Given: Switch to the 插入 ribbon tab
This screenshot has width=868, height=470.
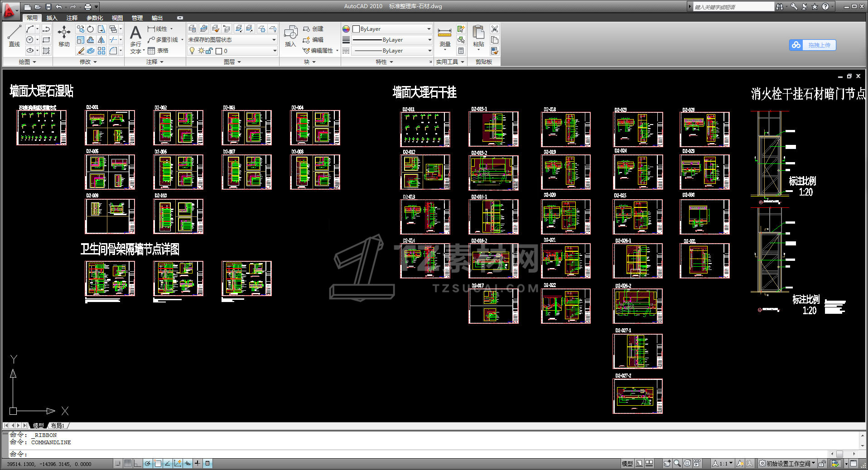Looking at the screenshot, I should pos(52,18).
